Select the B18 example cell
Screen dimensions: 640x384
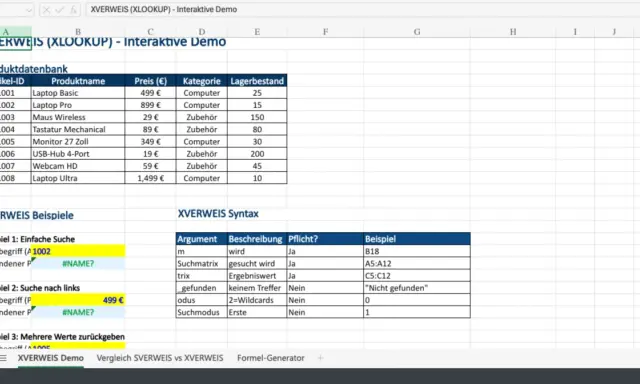(417, 251)
